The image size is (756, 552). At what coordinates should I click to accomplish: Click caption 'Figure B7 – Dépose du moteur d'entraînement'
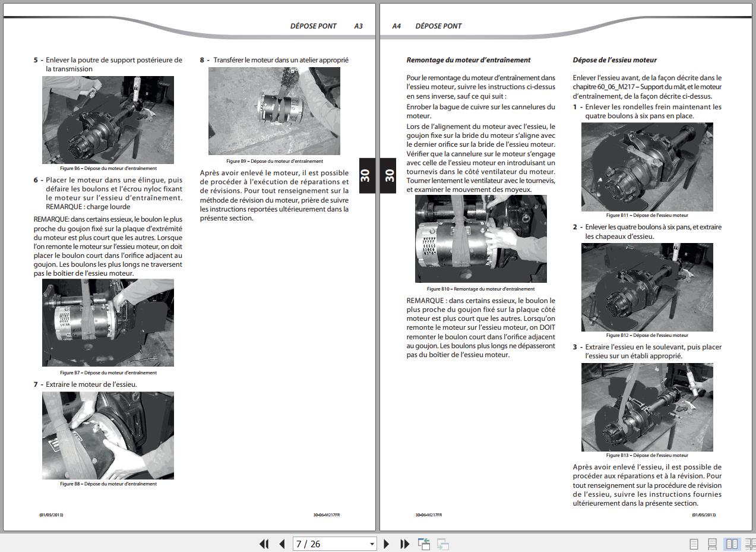pyautogui.click(x=108, y=373)
